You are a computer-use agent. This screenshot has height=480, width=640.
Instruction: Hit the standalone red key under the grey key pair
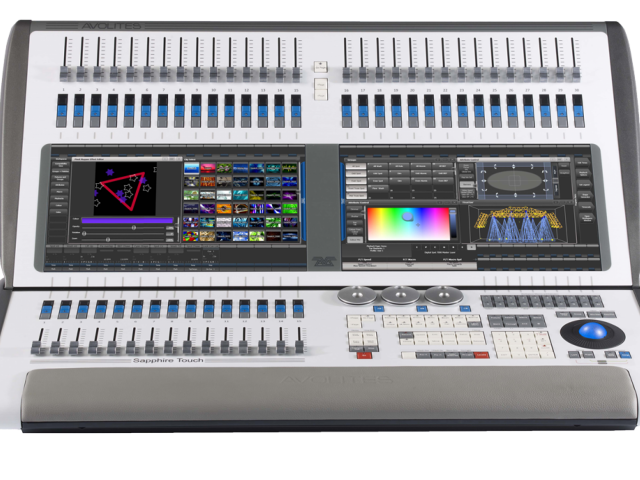click(x=364, y=356)
